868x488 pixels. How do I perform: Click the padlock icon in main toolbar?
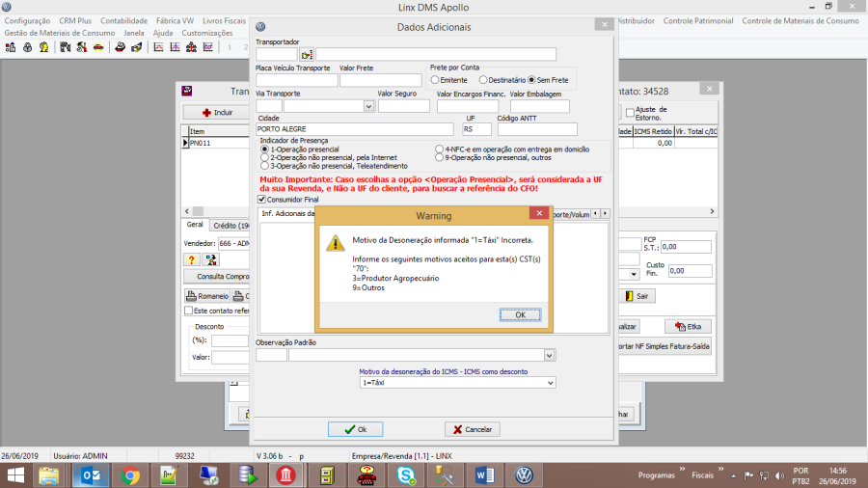(27, 47)
